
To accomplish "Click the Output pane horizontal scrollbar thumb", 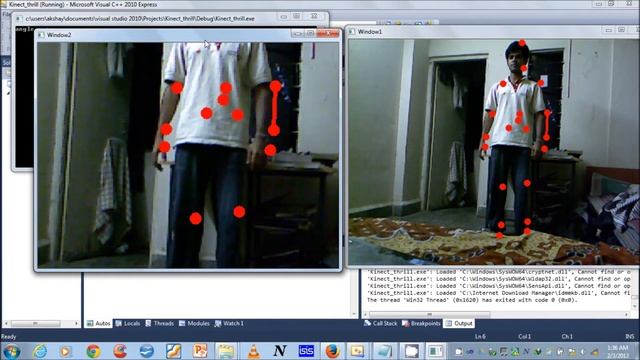I will pyautogui.click(x=429, y=314).
